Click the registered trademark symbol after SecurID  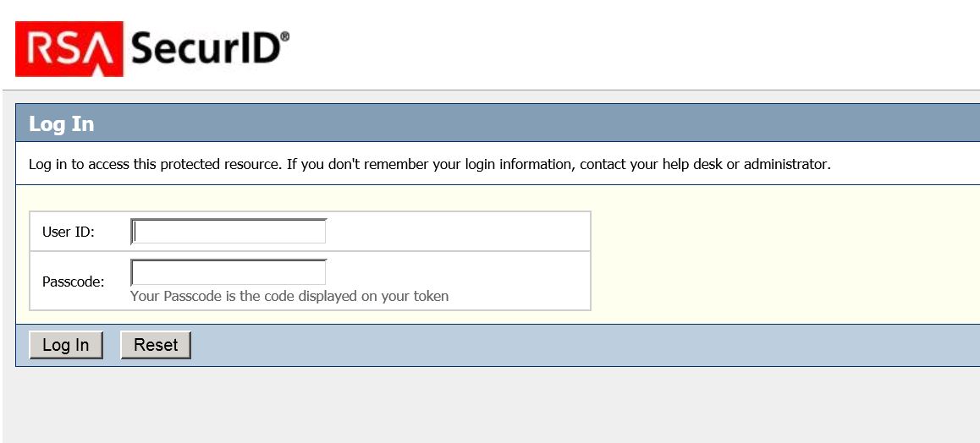click(285, 36)
